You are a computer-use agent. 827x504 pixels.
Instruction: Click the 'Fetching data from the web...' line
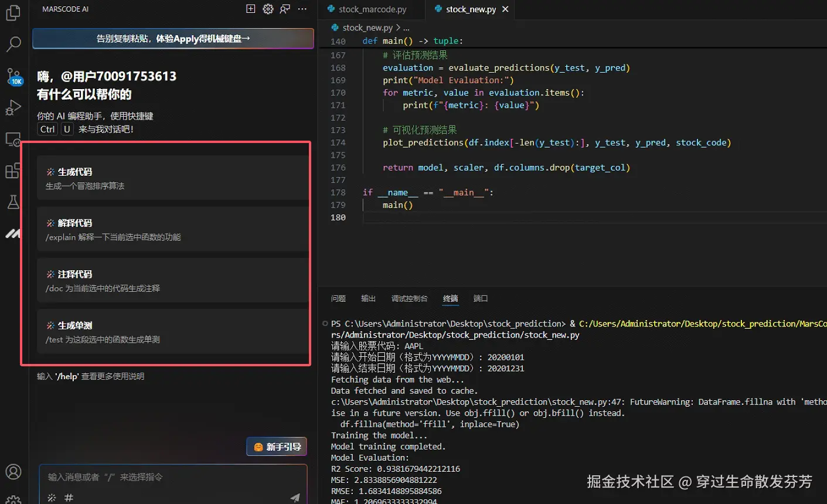[x=397, y=380]
